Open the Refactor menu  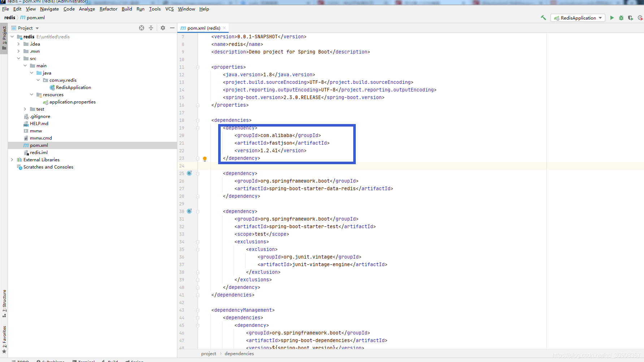[x=108, y=9]
